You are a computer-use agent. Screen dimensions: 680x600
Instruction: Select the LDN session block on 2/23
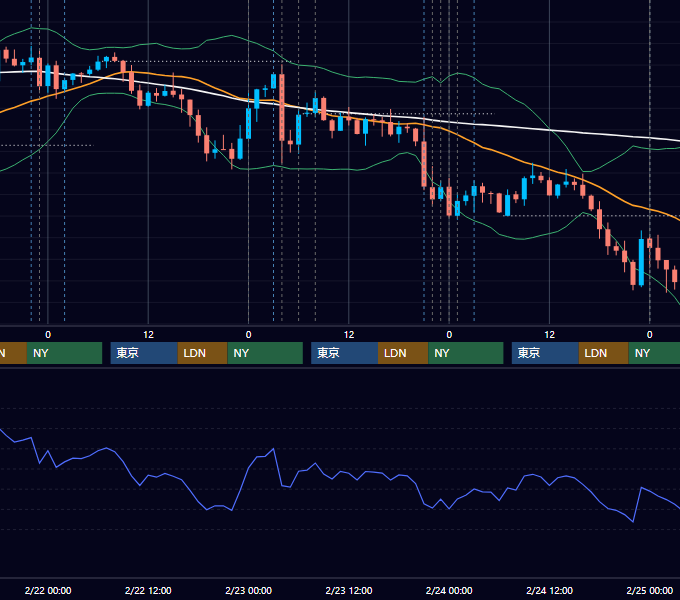tap(403, 353)
